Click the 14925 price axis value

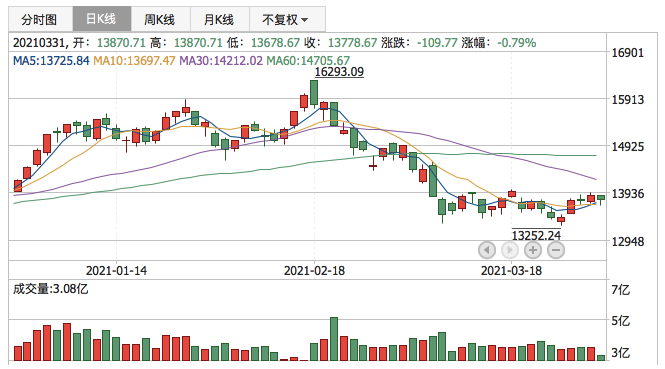[628, 147]
